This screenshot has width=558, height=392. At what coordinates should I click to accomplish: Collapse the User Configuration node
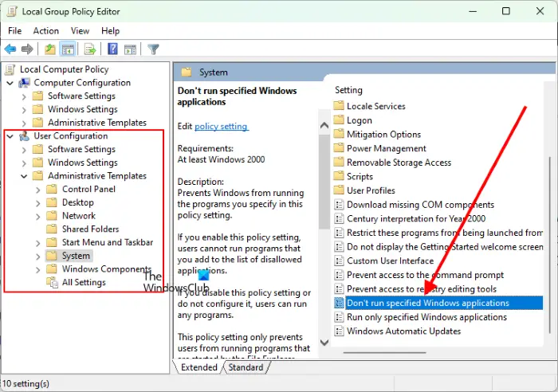pyautogui.click(x=10, y=136)
